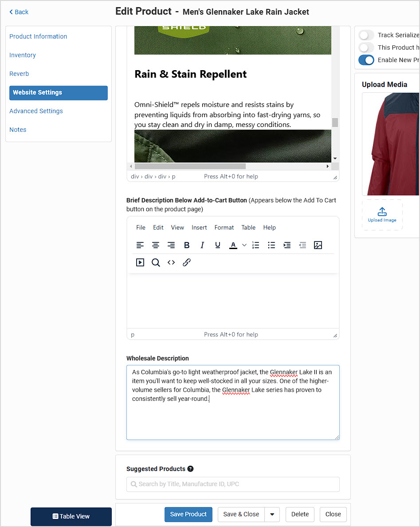Center-align text in brief description editor
The image size is (420, 527).
point(155,245)
